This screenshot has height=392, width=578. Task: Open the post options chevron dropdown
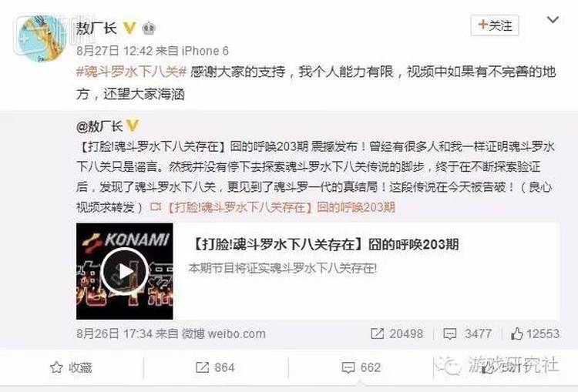tap(553, 19)
